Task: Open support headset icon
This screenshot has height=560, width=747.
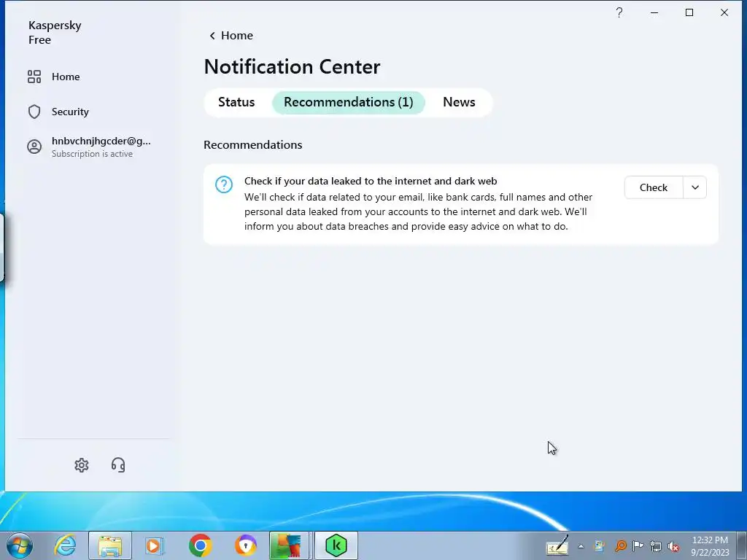Action: click(x=118, y=464)
